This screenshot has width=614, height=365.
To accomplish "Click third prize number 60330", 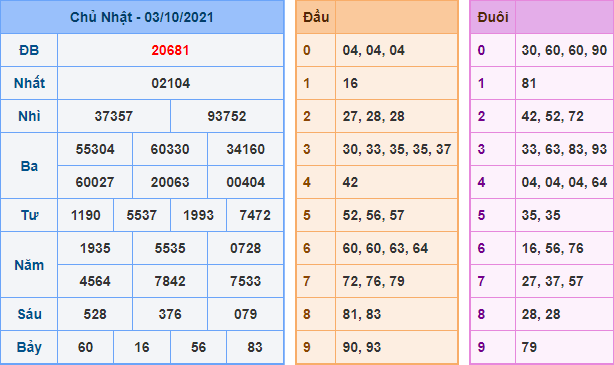I will [170, 149].
